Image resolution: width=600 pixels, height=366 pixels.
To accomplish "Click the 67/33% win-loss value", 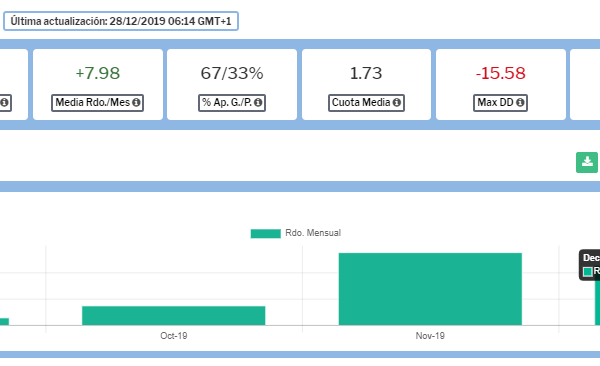I will [x=232, y=73].
